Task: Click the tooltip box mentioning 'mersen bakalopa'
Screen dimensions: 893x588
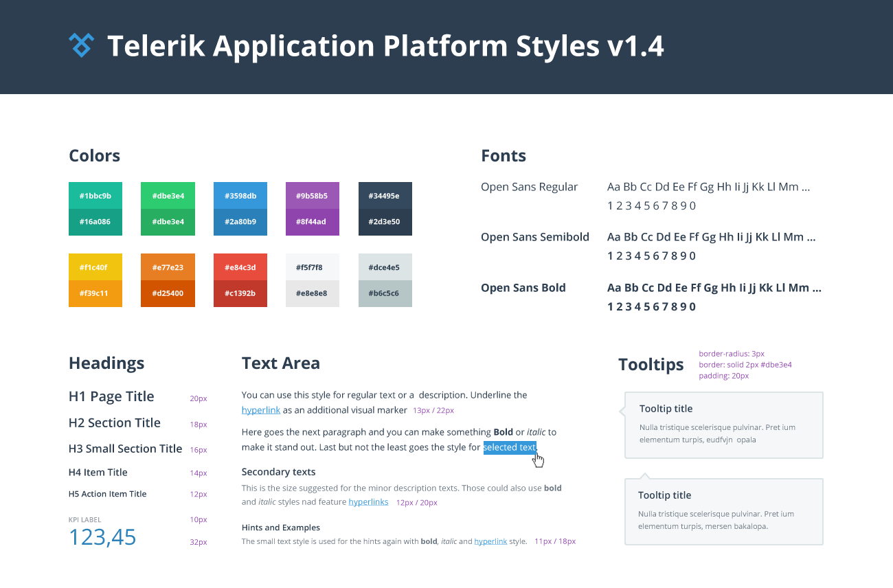Action: point(723,512)
